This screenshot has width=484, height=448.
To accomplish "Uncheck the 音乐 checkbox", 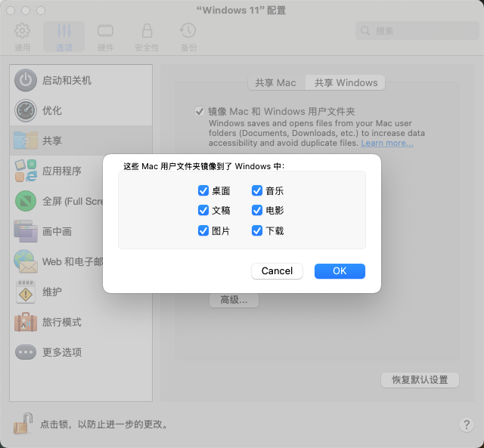I will click(257, 190).
